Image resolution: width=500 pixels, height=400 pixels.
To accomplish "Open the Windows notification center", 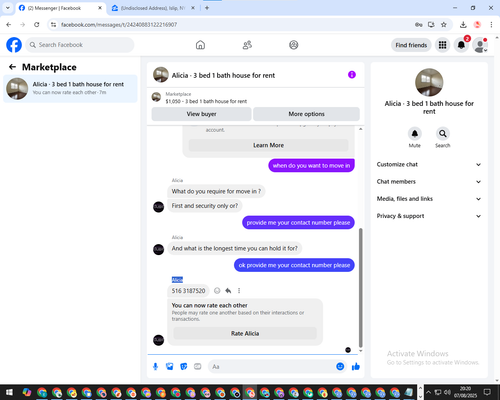I will (x=487, y=392).
